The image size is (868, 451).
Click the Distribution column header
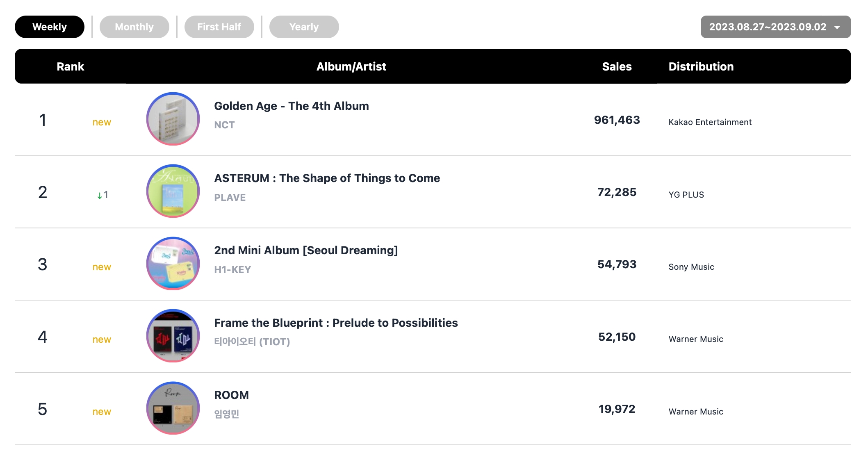(701, 66)
